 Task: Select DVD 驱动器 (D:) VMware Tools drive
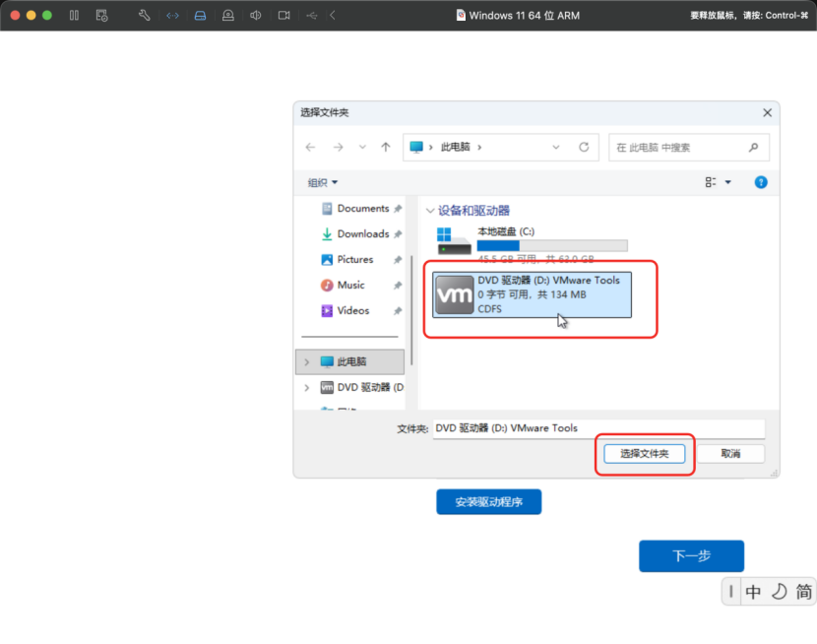point(532,294)
